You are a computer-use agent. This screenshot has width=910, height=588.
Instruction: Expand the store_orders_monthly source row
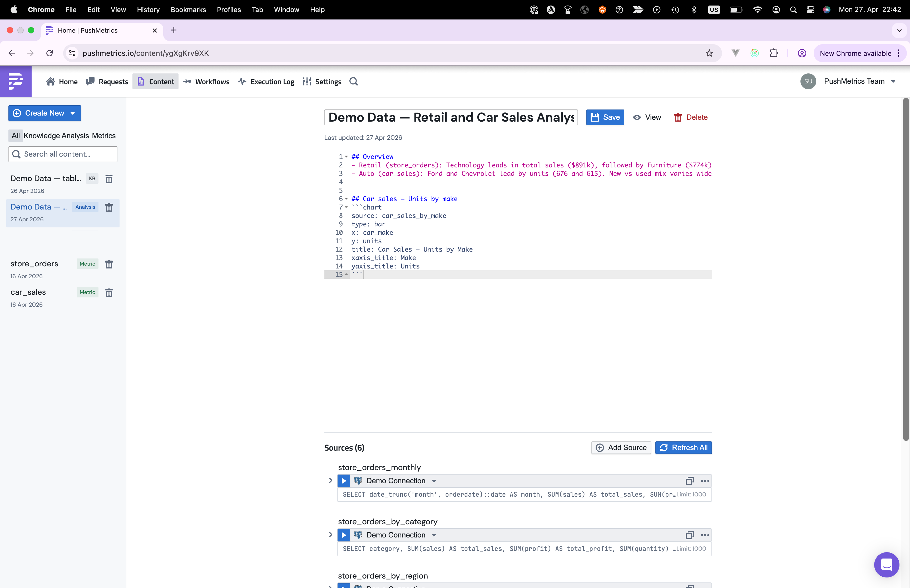[331, 480]
